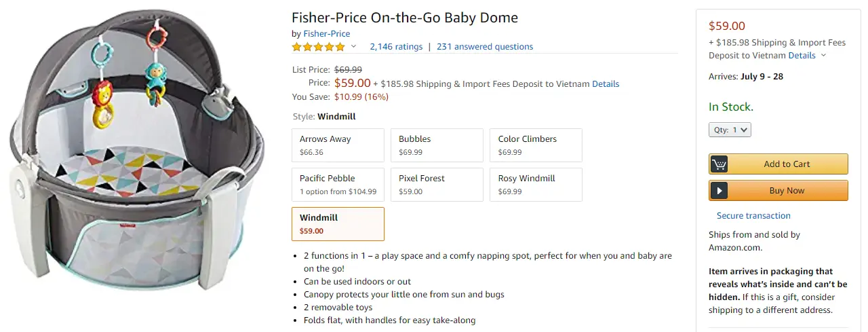Click the five-star rating icons
This screenshot has width=868, height=332.
click(319, 47)
